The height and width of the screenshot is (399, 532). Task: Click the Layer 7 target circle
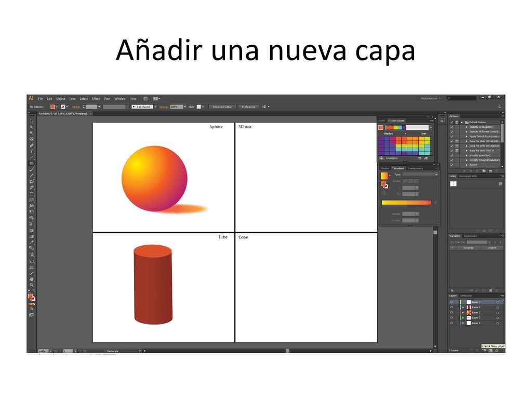[x=497, y=302]
